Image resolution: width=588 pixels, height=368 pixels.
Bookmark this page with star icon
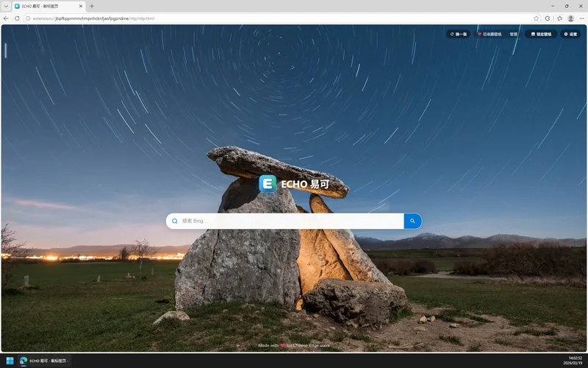click(x=537, y=18)
